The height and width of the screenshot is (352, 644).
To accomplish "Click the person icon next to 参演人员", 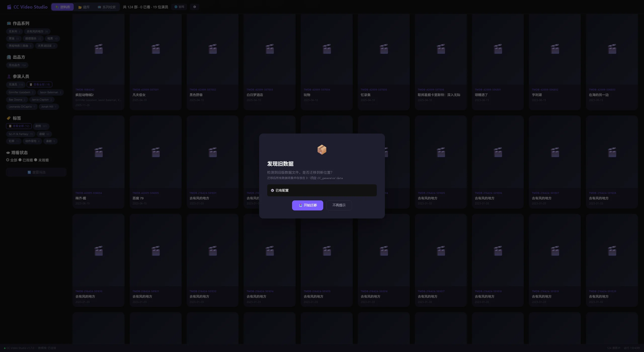I will tap(9, 76).
